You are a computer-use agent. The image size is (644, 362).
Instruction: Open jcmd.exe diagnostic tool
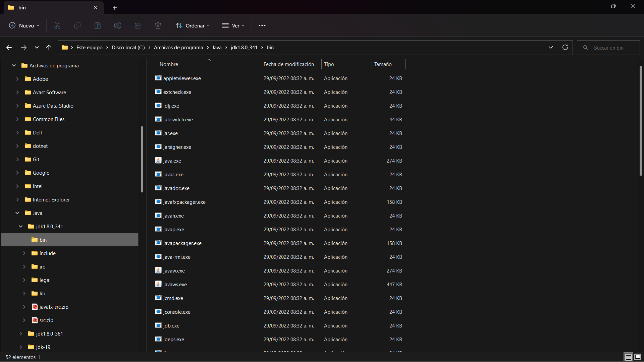(173, 298)
